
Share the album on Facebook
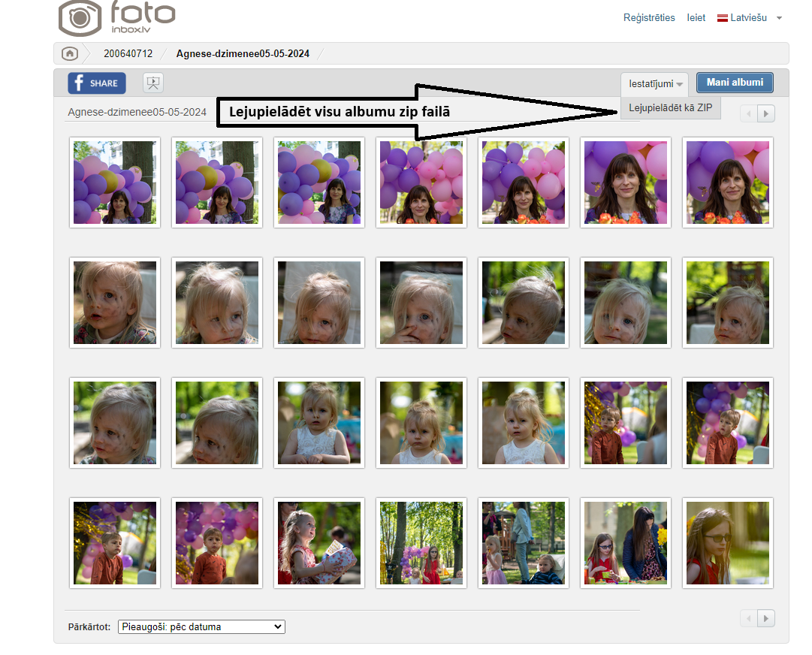pos(97,83)
